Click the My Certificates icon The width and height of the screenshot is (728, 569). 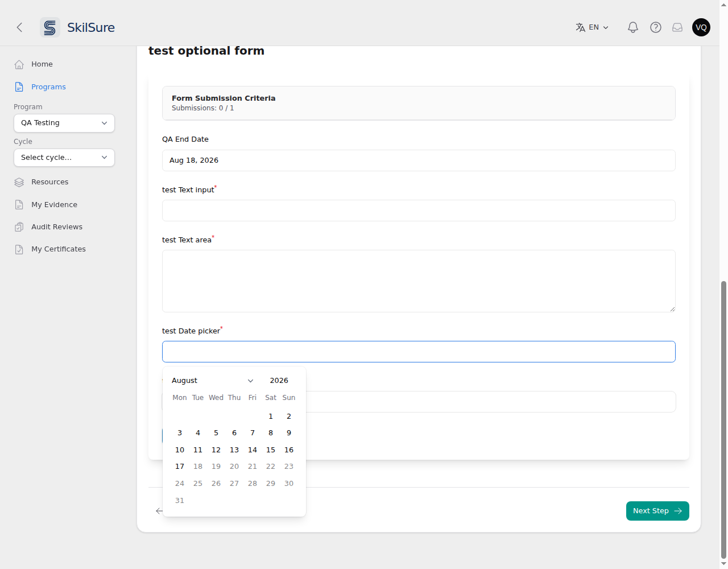[x=19, y=249]
